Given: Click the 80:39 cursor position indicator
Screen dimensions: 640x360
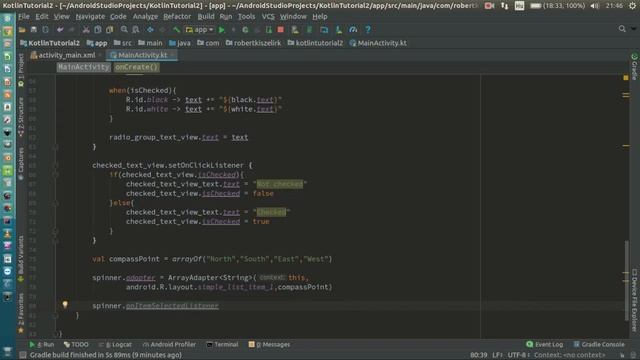Looking at the screenshot, I should (x=478, y=355).
